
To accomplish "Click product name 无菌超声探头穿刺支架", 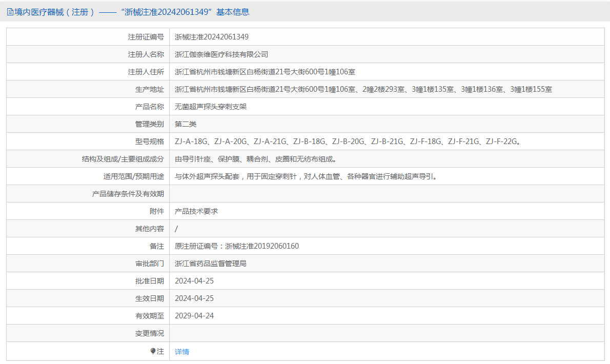I will 211,107.
